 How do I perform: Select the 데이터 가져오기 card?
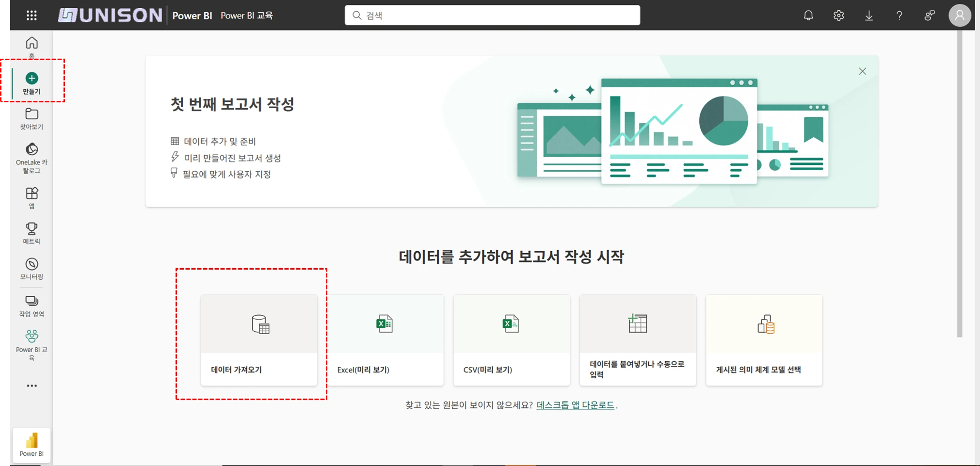click(259, 340)
